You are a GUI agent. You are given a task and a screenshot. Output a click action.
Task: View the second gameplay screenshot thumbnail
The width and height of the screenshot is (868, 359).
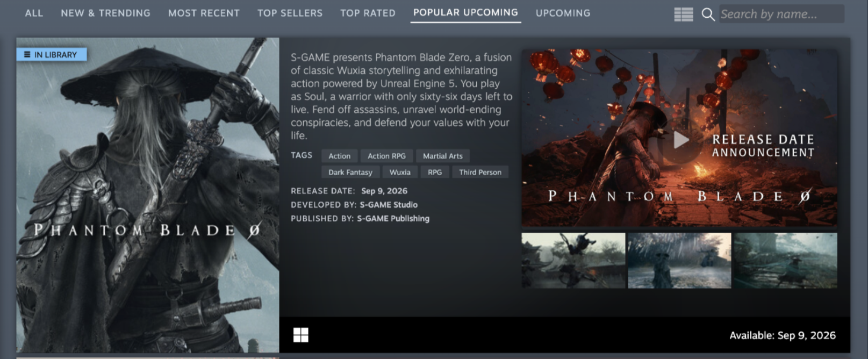(x=679, y=261)
